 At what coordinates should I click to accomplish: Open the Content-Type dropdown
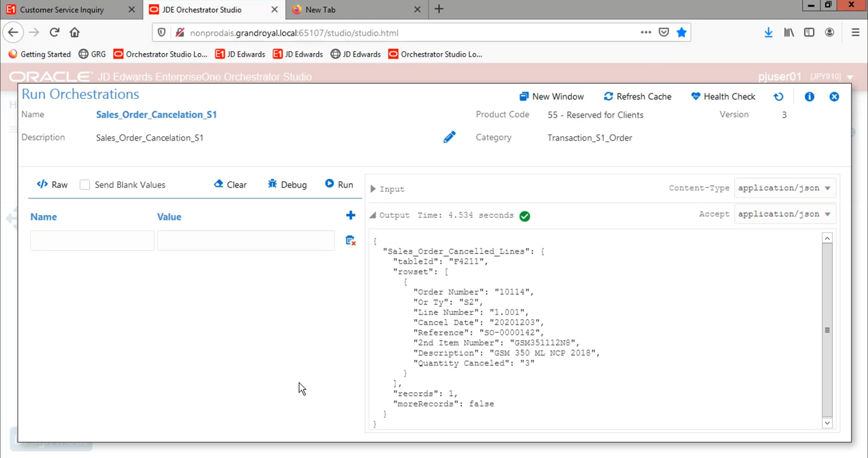tap(784, 188)
